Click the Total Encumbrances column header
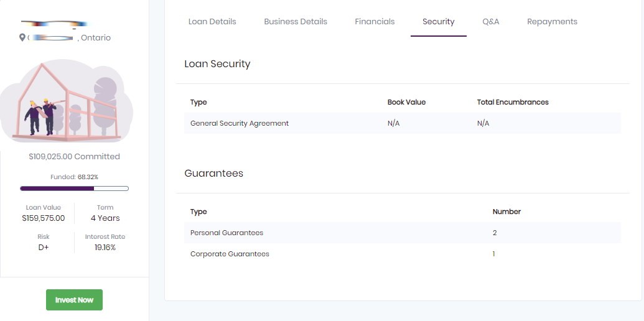The image size is (644, 321). tap(512, 102)
